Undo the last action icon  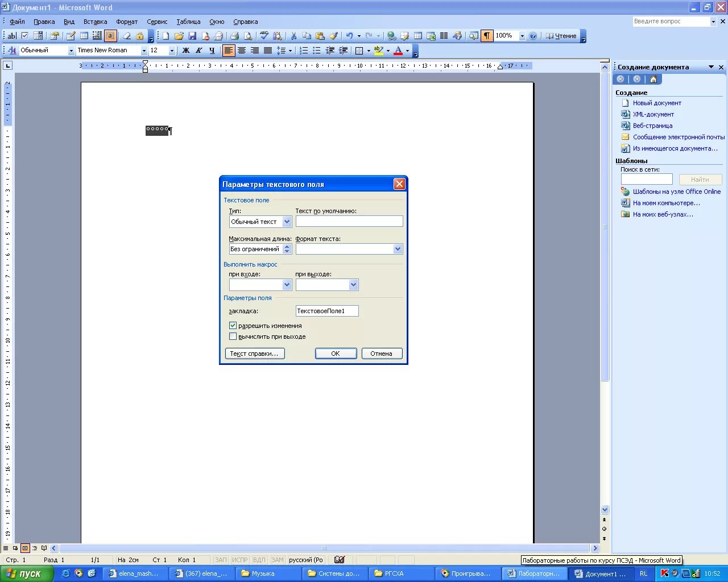[349, 36]
